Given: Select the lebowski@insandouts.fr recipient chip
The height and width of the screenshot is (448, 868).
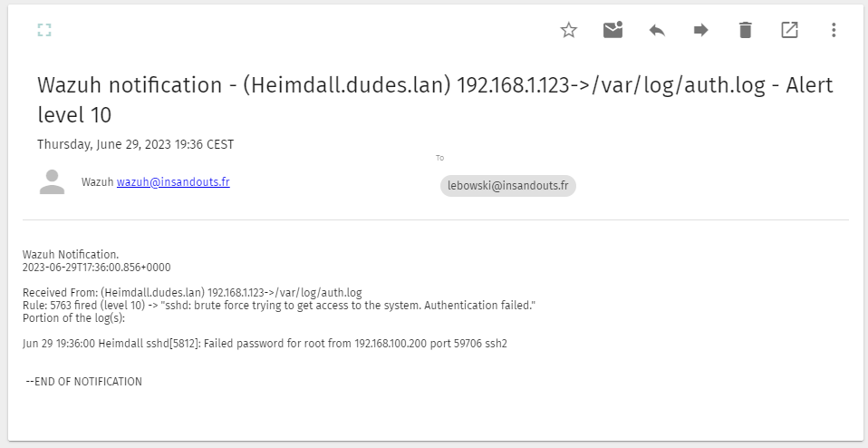Looking at the screenshot, I should click(x=507, y=186).
